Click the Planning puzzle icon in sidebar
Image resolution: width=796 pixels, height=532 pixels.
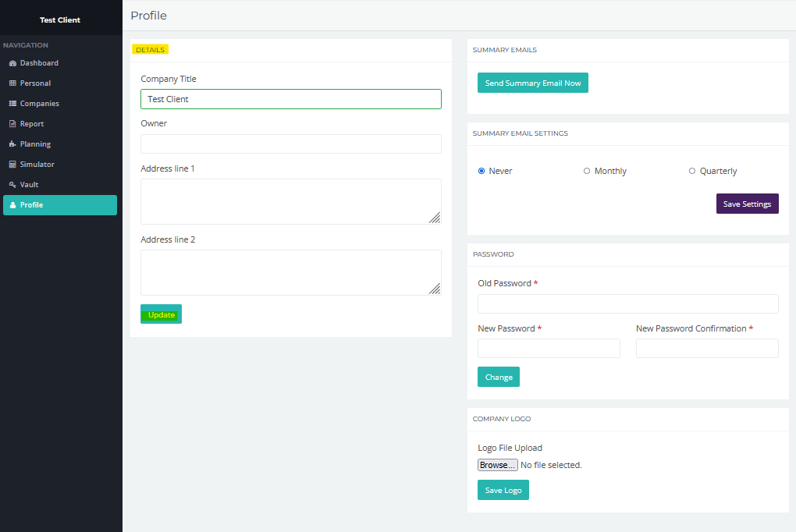12,144
